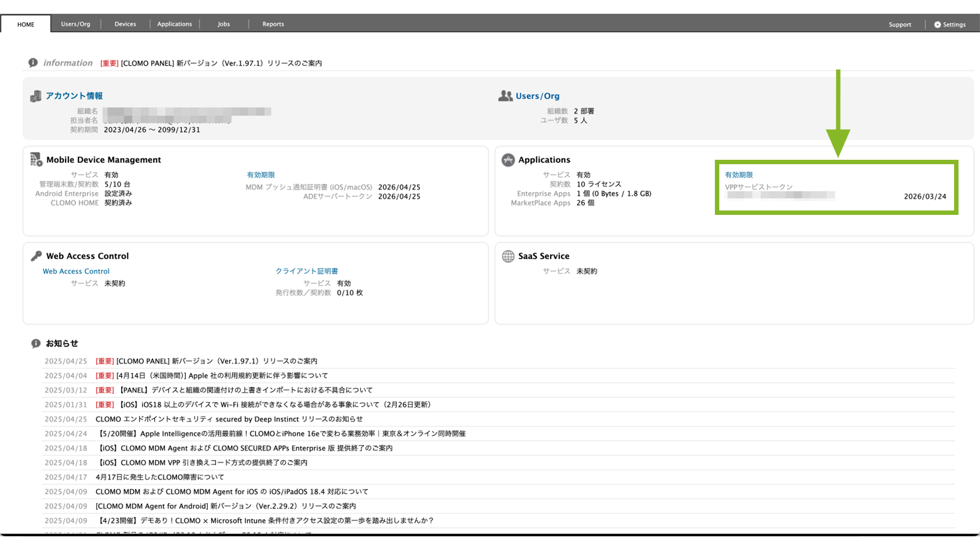
Task: Click the お知らせ section heading
Action: pyautogui.click(x=62, y=343)
